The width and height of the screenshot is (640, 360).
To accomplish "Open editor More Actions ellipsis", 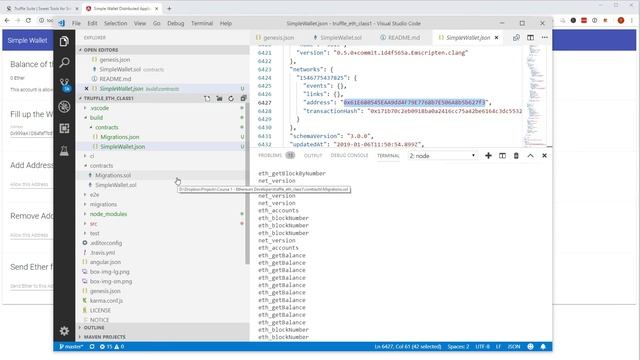I will click(545, 38).
